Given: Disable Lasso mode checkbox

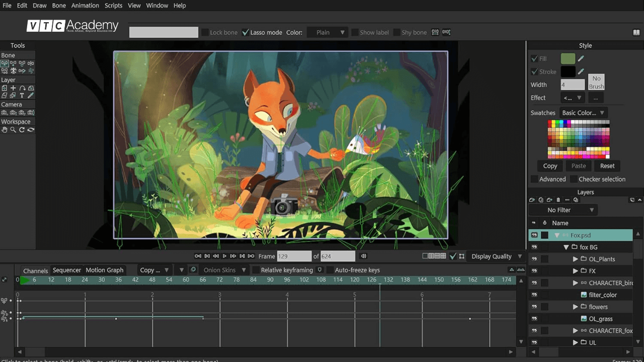Looking at the screenshot, I should pos(246,33).
